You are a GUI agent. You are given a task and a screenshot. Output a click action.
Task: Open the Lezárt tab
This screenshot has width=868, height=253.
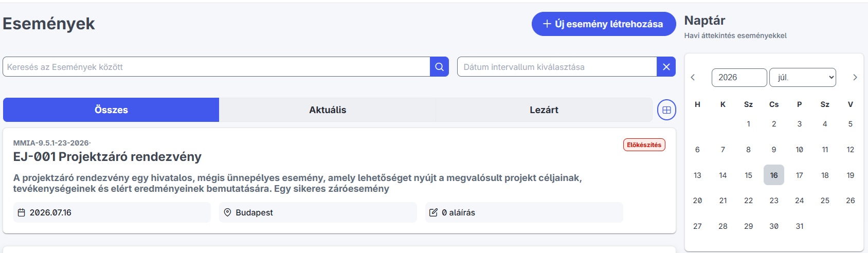pos(544,110)
